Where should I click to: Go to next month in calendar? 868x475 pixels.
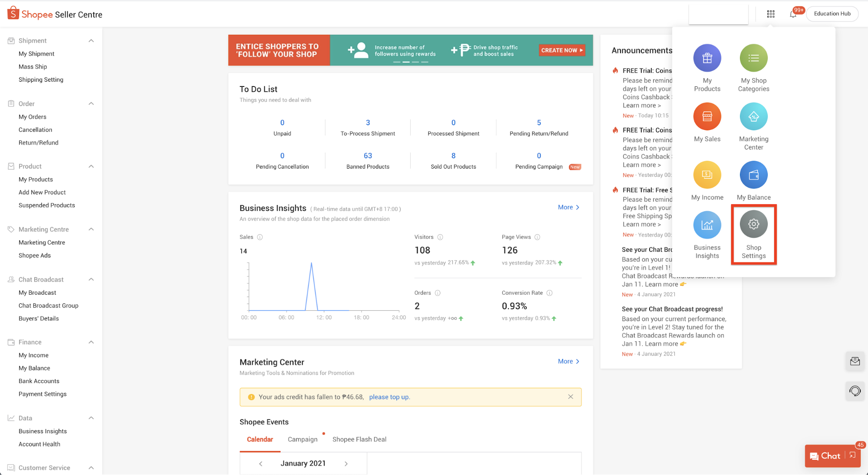click(346, 464)
